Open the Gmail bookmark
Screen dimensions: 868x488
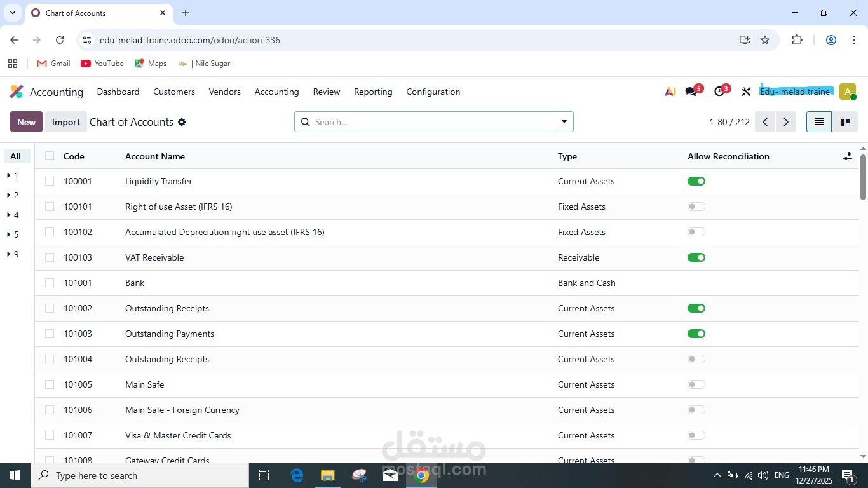pos(53,64)
